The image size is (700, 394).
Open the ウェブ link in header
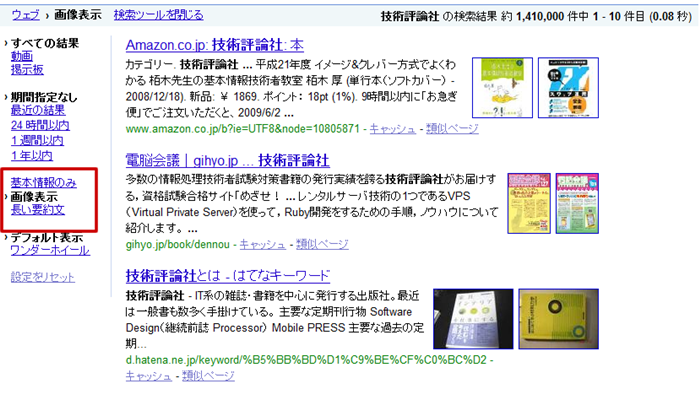25,15
